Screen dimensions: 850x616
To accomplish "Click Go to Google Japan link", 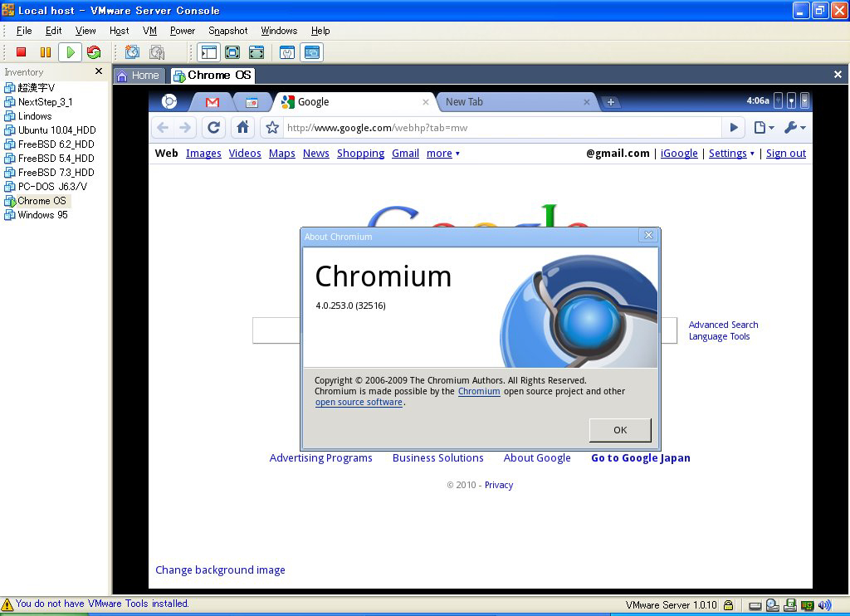I will [x=641, y=458].
